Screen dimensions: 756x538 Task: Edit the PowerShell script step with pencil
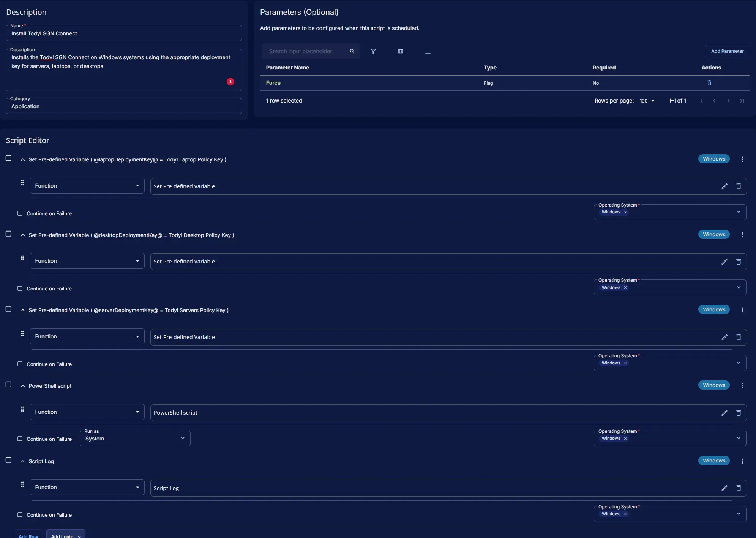point(724,413)
